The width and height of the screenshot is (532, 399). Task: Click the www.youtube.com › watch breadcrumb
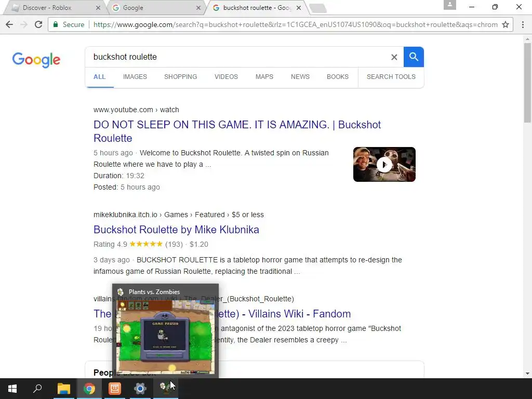[x=136, y=110]
